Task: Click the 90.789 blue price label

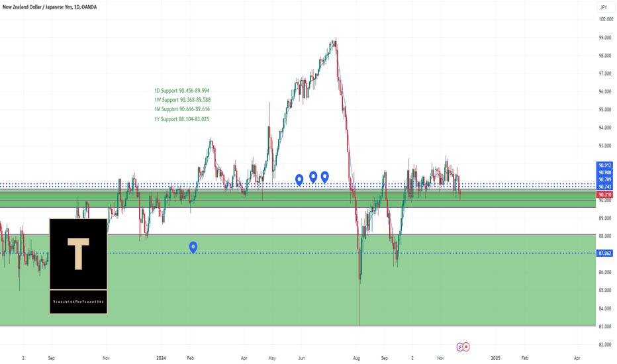Action: [605, 179]
